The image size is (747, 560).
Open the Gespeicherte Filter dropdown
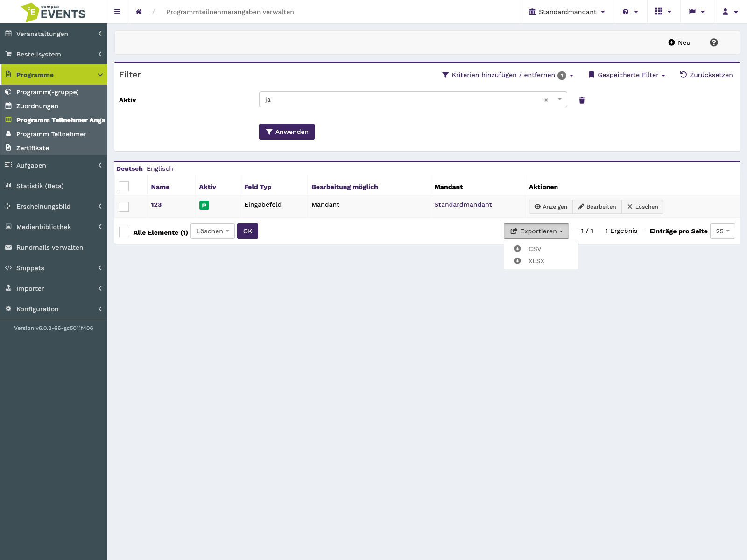pos(627,75)
